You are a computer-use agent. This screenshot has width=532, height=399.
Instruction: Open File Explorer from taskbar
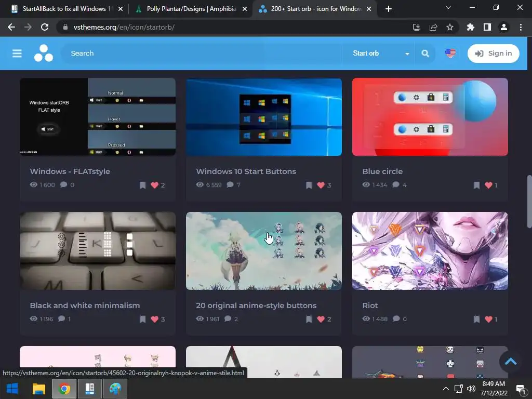[38, 389]
